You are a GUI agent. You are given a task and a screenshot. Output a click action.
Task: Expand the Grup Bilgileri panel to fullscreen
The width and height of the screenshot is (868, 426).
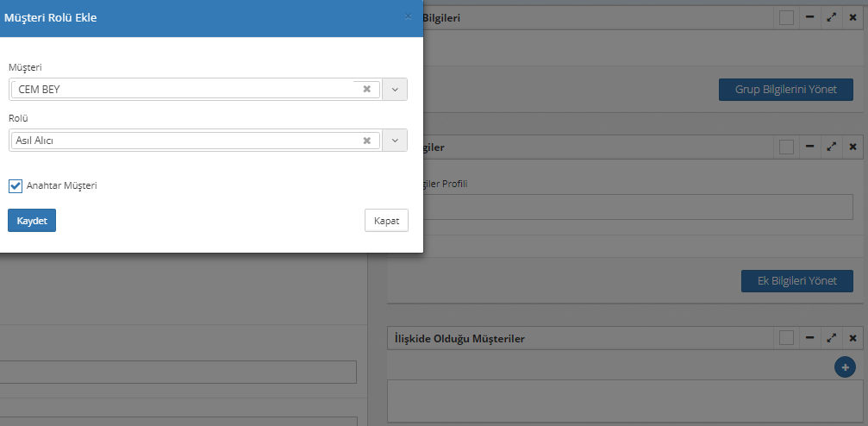831,17
